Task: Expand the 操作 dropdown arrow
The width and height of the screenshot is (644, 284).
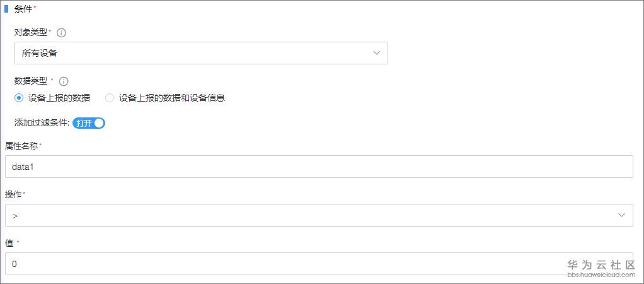Action: pos(622,215)
